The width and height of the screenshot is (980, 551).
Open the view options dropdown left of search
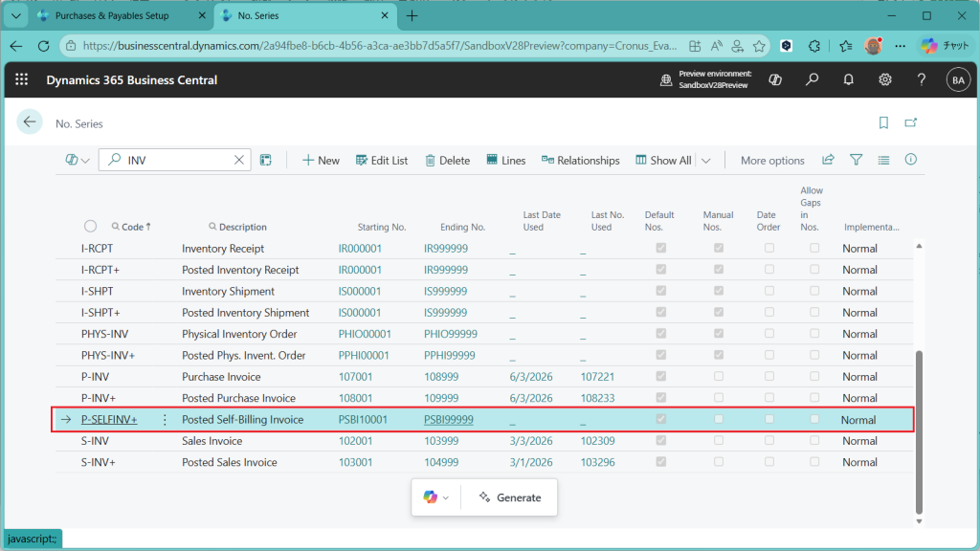[78, 161]
